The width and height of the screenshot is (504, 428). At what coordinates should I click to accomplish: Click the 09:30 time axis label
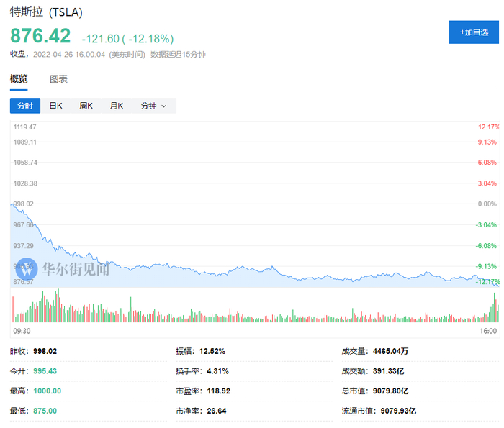click(22, 331)
